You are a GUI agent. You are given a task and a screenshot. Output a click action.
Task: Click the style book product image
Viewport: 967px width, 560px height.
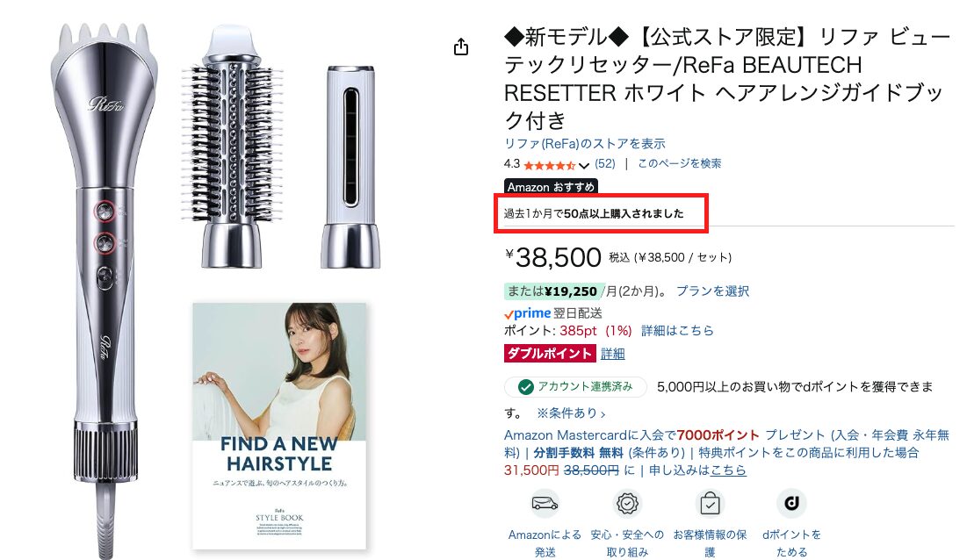click(279, 426)
